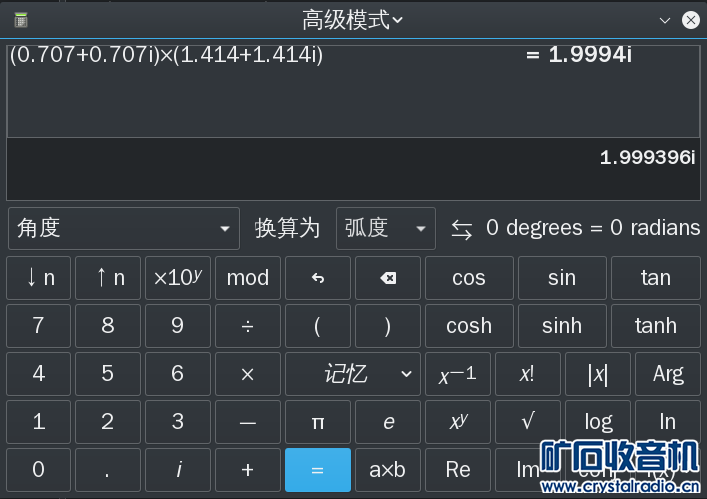Click digit 6 key
The width and height of the screenshot is (707, 499).
pyautogui.click(x=178, y=374)
